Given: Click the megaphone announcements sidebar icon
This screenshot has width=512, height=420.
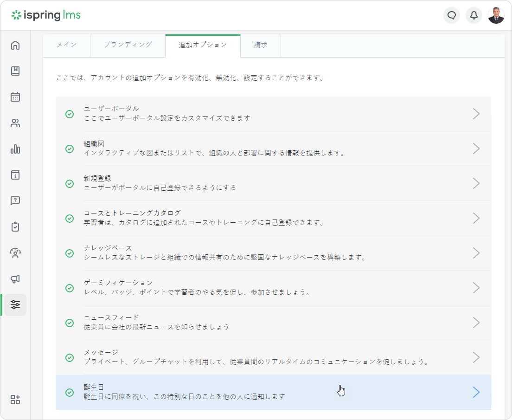Looking at the screenshot, I should (15, 279).
